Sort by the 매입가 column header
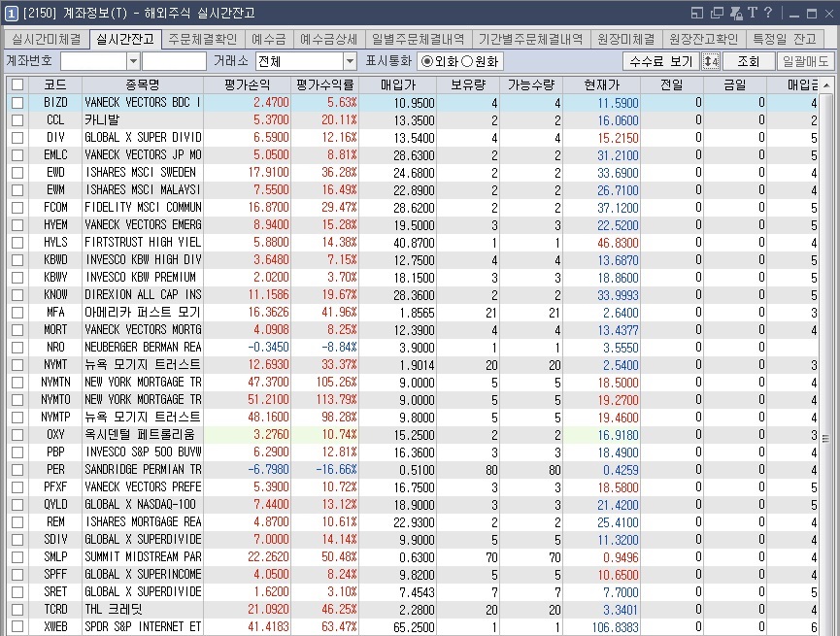The width and height of the screenshot is (840, 636). [x=398, y=84]
